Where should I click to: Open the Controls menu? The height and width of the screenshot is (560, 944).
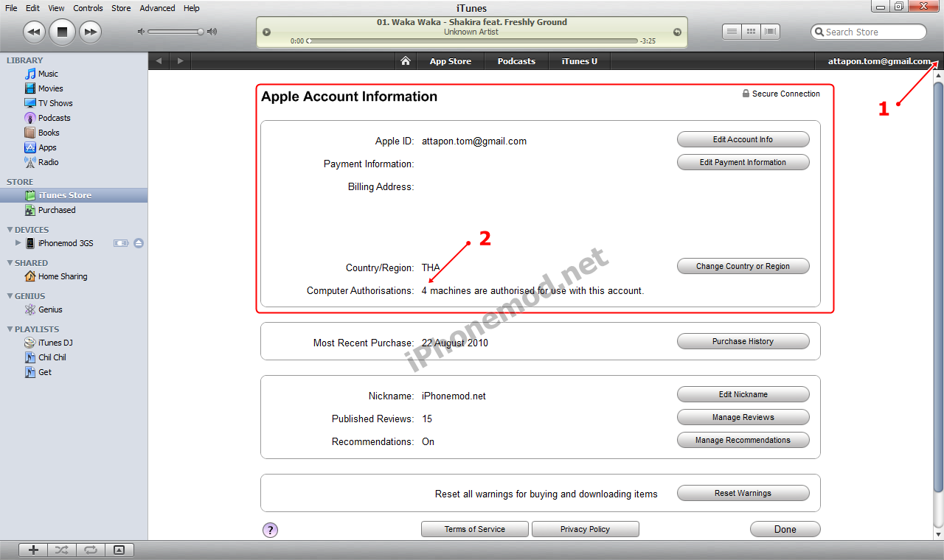pos(88,8)
